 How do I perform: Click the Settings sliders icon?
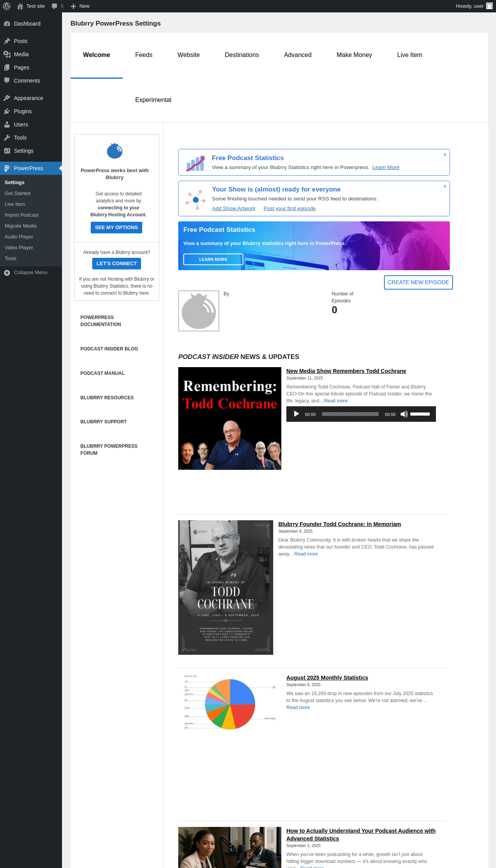click(7, 151)
